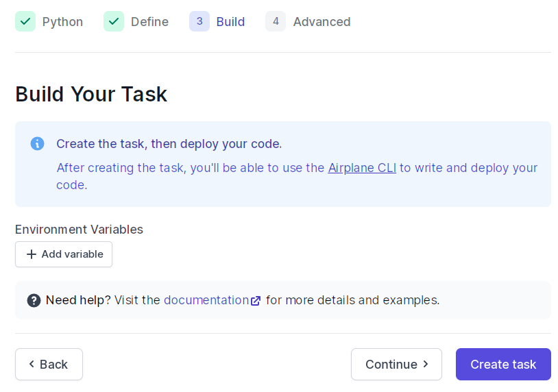558x392 pixels.
Task: Click the question mark help icon
Action: point(34,301)
